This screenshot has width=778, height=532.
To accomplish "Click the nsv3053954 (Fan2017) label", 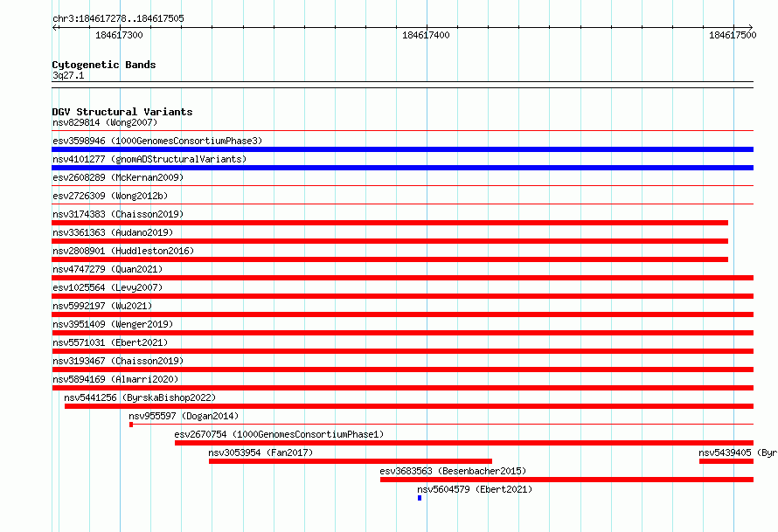I will pos(260,453).
